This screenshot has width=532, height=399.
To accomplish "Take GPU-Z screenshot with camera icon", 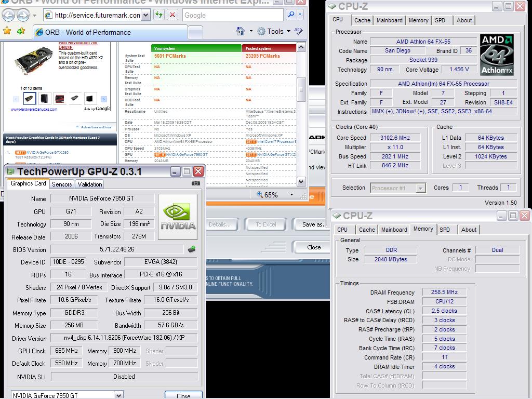I will 196,183.
